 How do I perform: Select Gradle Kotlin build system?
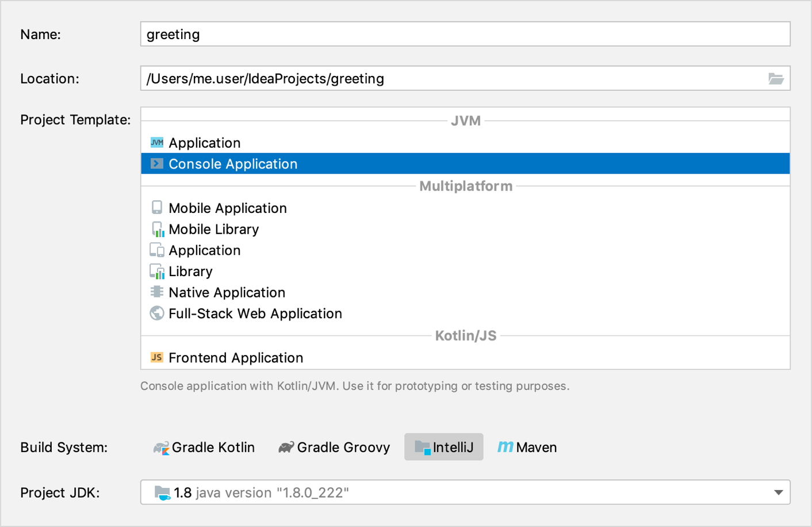[x=204, y=447]
